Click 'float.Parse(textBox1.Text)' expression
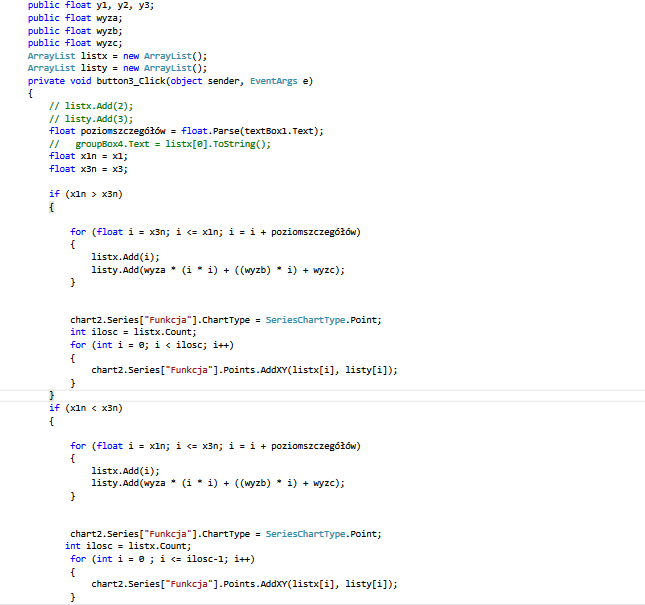 [x=250, y=131]
